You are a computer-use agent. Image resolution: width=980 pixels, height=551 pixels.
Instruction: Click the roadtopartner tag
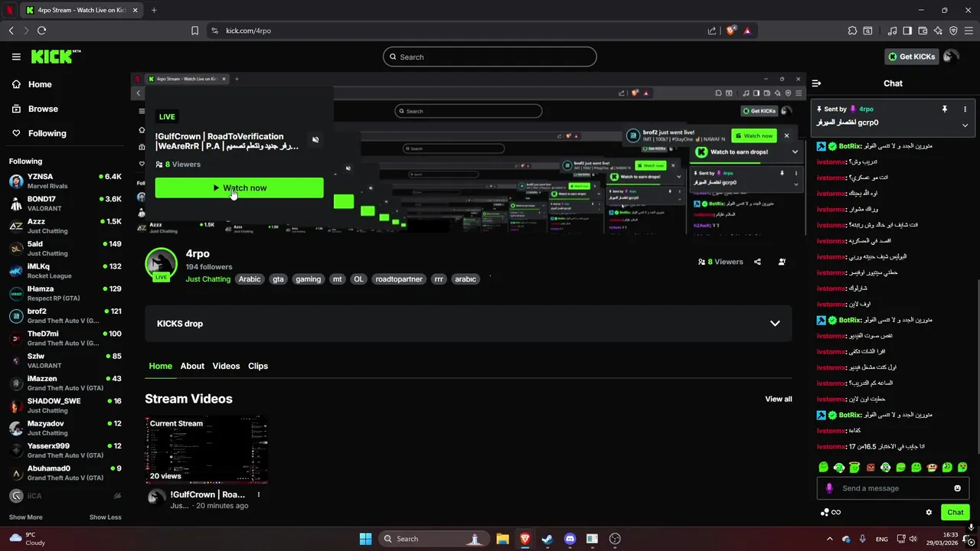click(x=399, y=279)
